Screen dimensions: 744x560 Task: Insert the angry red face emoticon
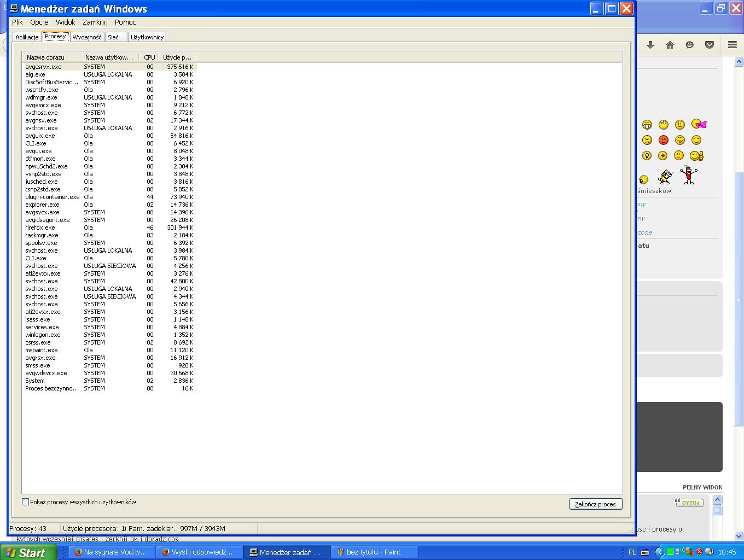coord(664,140)
